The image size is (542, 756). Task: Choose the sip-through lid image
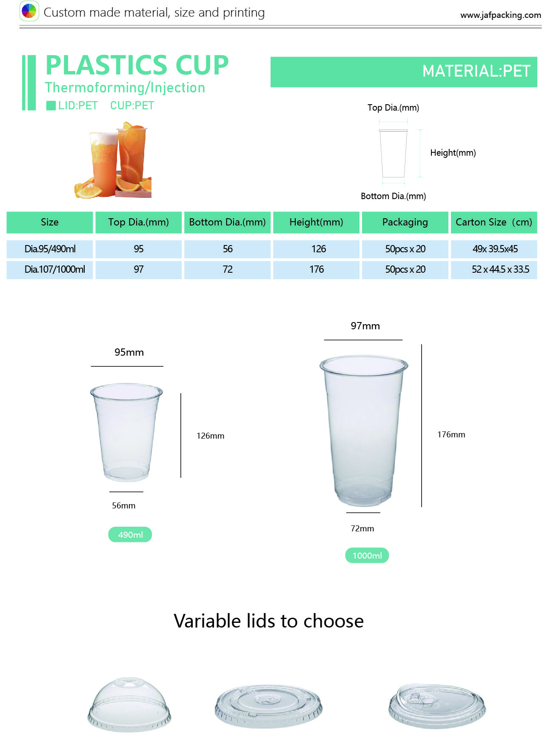pos(437,706)
